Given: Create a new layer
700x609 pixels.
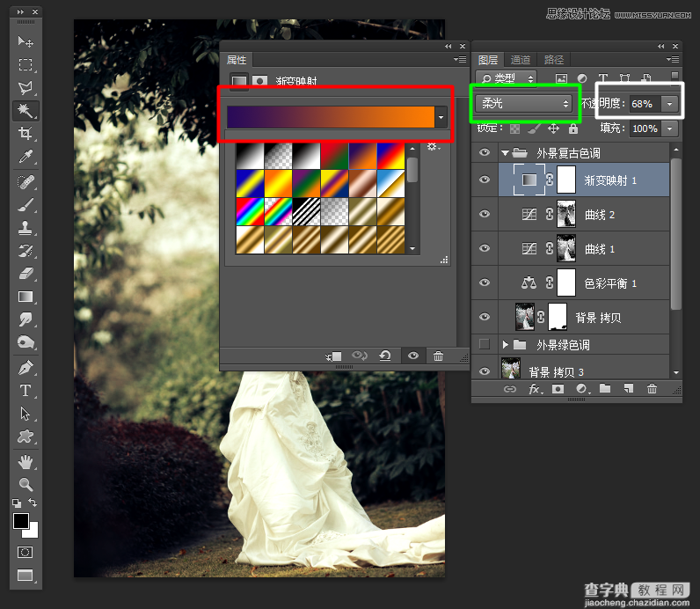Looking at the screenshot, I should pyautogui.click(x=629, y=389).
